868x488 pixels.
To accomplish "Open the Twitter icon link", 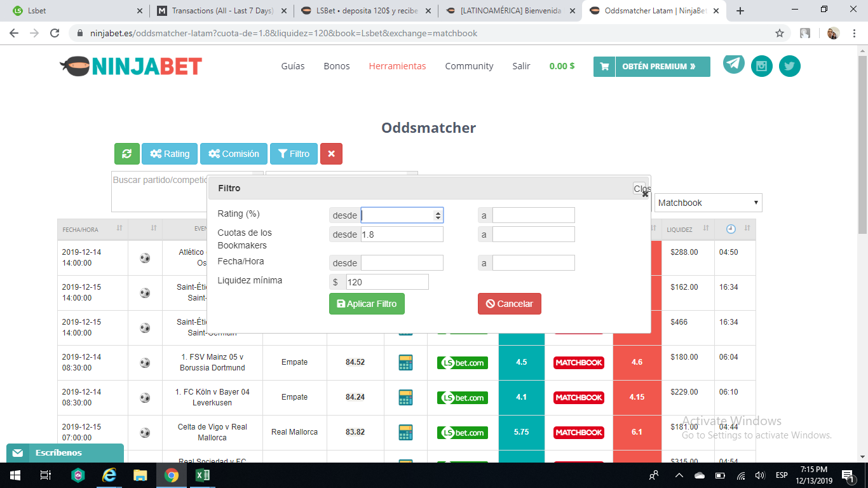I will [790, 66].
